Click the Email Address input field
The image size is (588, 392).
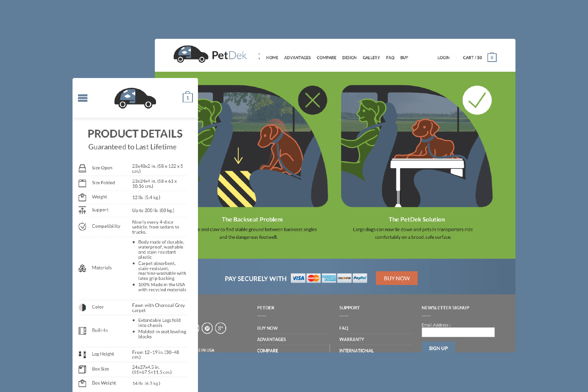(458, 332)
